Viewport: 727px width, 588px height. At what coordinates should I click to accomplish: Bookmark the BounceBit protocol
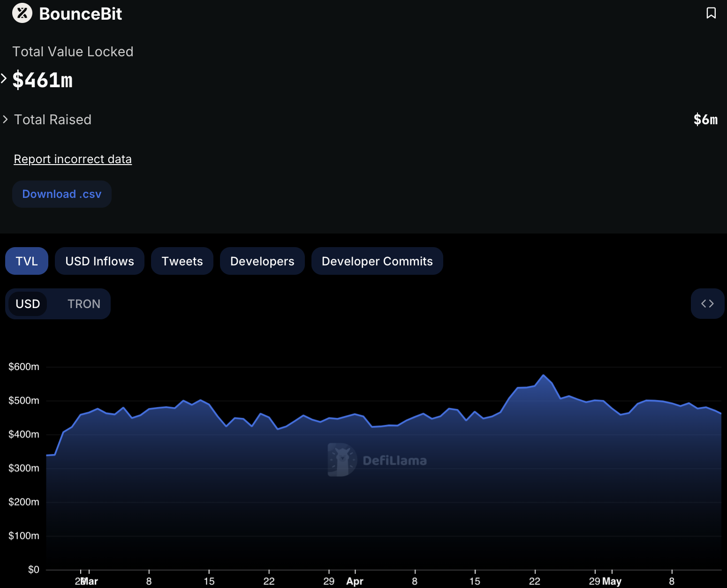[x=711, y=13]
